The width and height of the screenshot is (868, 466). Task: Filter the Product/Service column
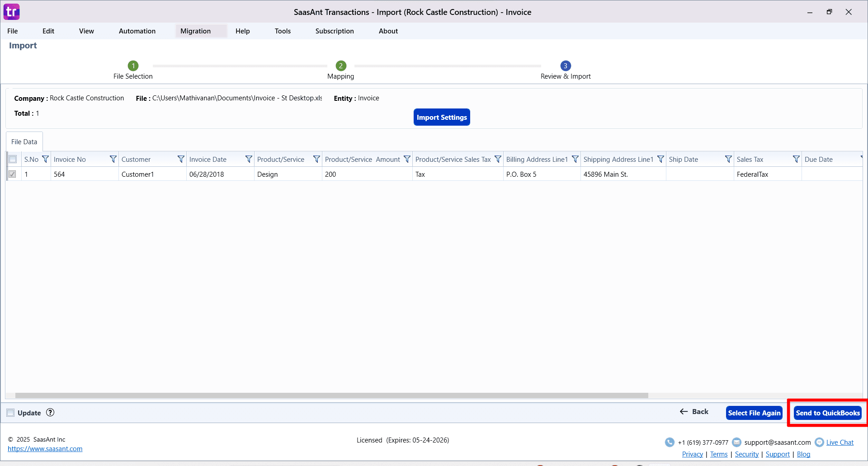[x=316, y=159]
